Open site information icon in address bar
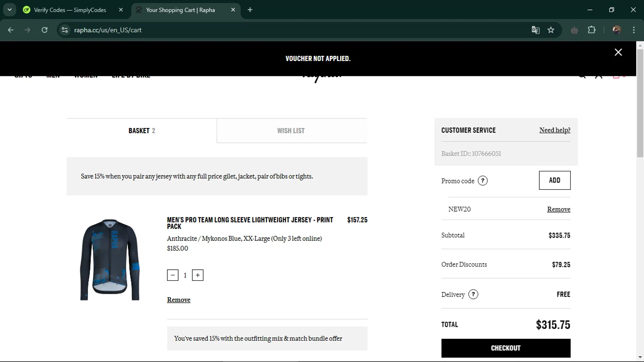Image resolution: width=644 pixels, height=362 pixels. pyautogui.click(x=65, y=30)
